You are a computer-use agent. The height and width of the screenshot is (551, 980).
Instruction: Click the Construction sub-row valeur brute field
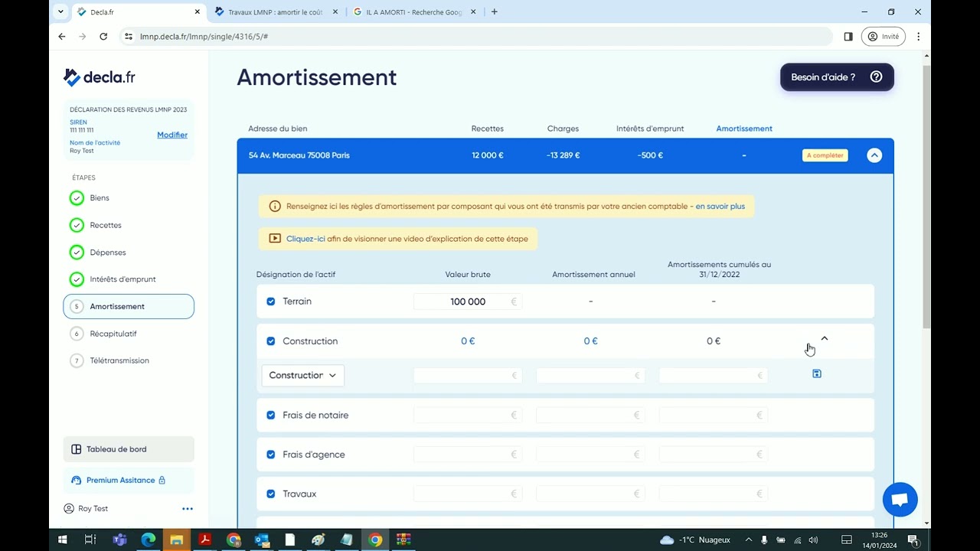(468, 375)
